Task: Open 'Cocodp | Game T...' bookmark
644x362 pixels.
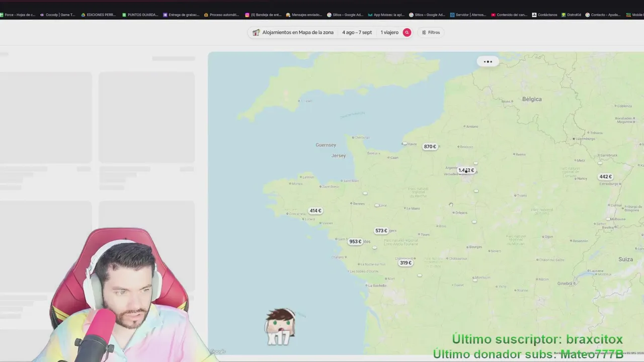Action: pos(57,15)
